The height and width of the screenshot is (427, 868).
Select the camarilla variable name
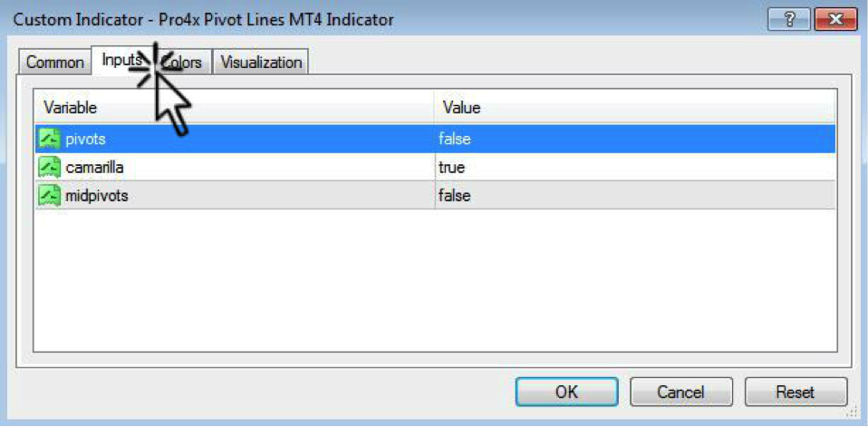pos(94,167)
